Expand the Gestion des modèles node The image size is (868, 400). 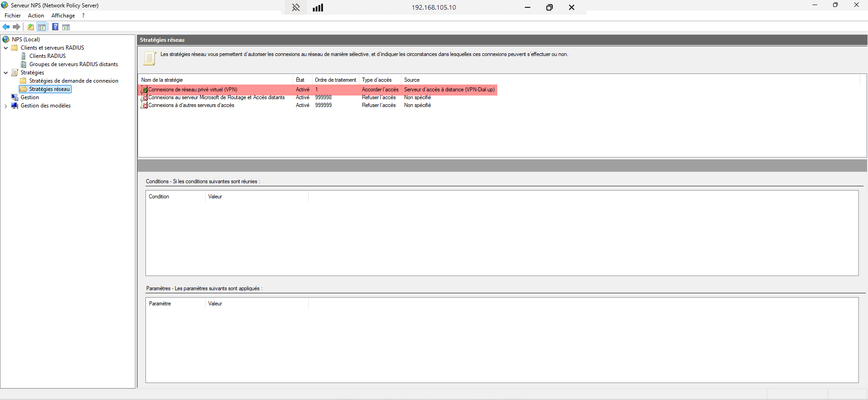[6, 106]
